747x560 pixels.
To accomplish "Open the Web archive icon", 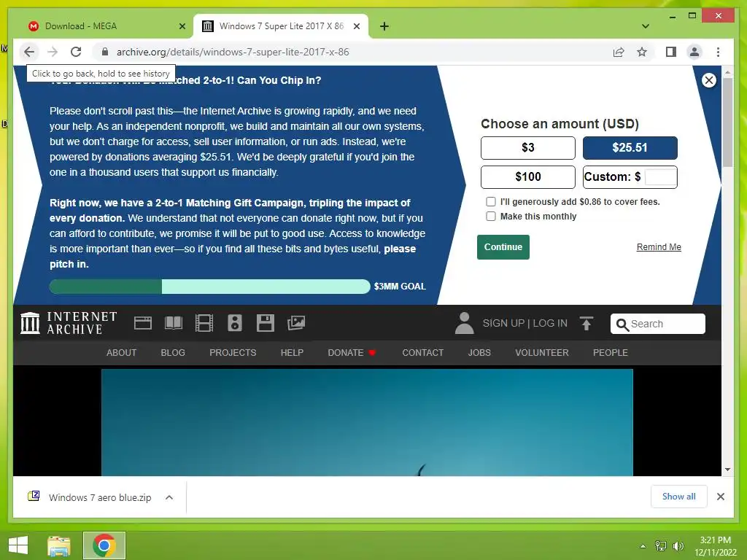I will tap(143, 323).
